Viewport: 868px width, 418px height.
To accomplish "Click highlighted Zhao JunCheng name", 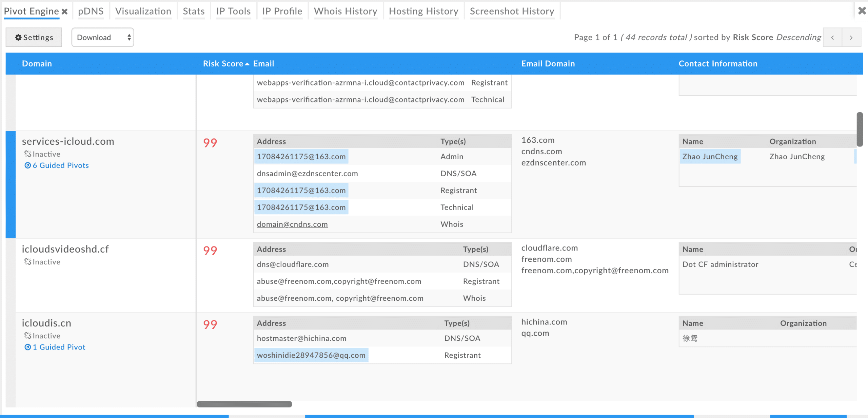I will 710,157.
